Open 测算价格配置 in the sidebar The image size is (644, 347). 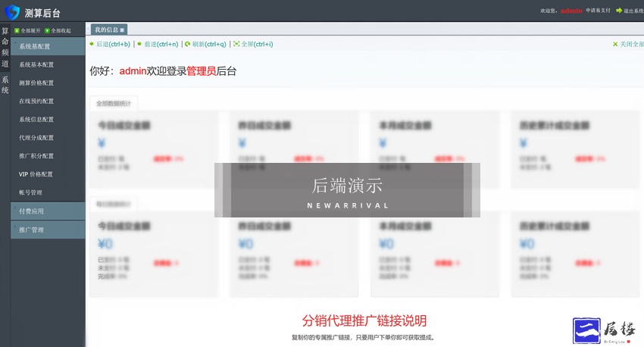point(36,83)
